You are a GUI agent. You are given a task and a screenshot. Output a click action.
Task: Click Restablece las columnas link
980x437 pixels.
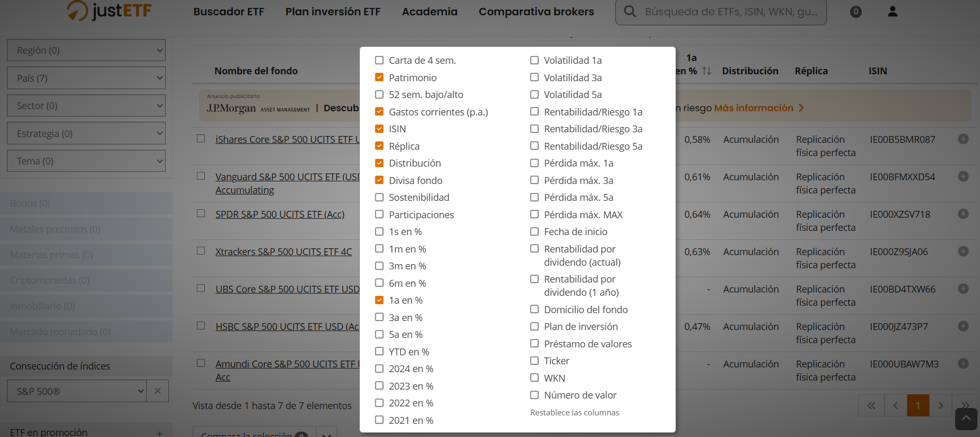[x=575, y=413]
